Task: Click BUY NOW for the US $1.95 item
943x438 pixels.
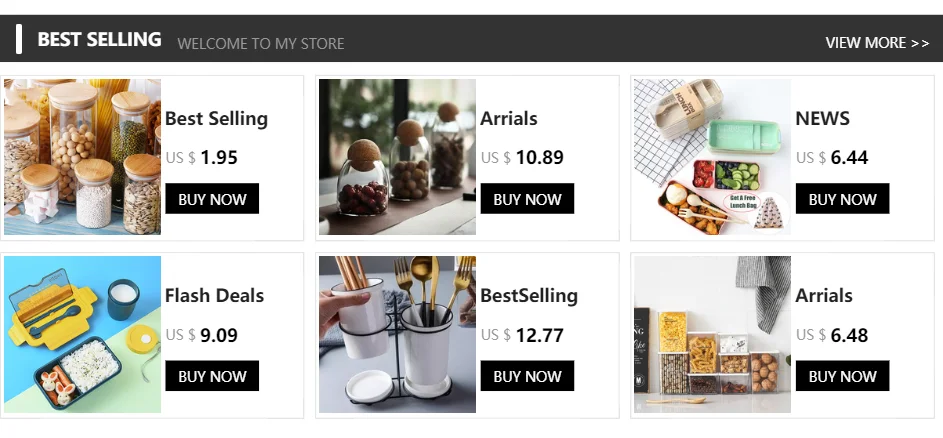Action: click(x=212, y=199)
